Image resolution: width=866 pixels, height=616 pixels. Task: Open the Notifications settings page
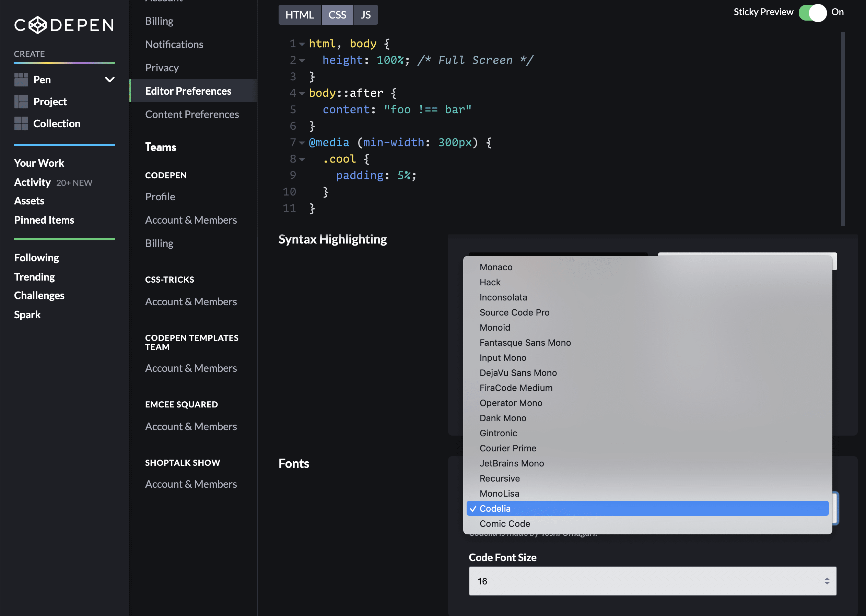coord(174,44)
